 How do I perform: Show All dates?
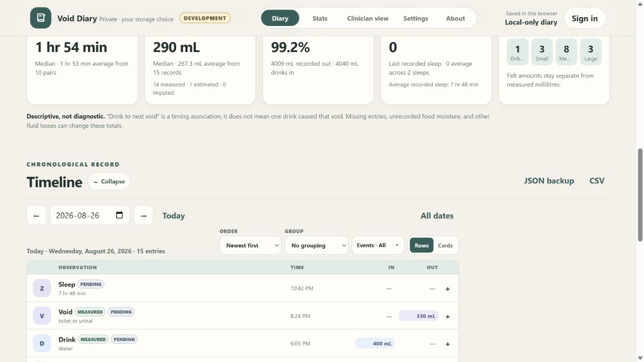click(x=437, y=216)
